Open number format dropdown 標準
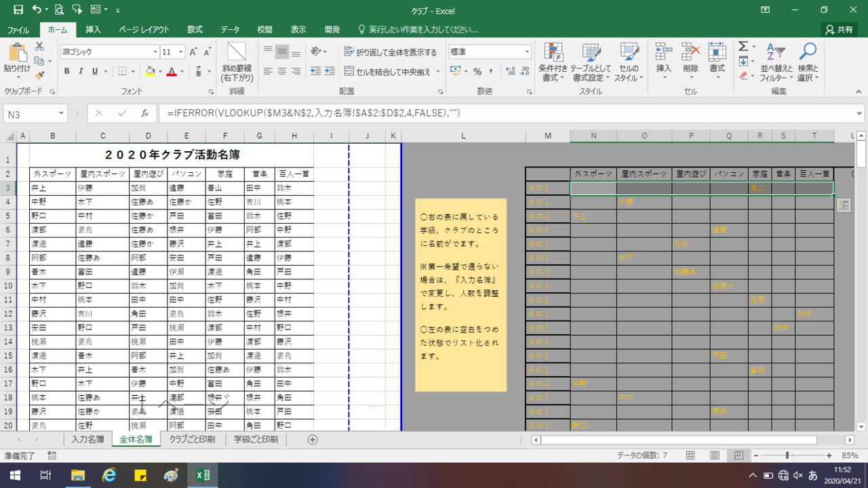 526,52
